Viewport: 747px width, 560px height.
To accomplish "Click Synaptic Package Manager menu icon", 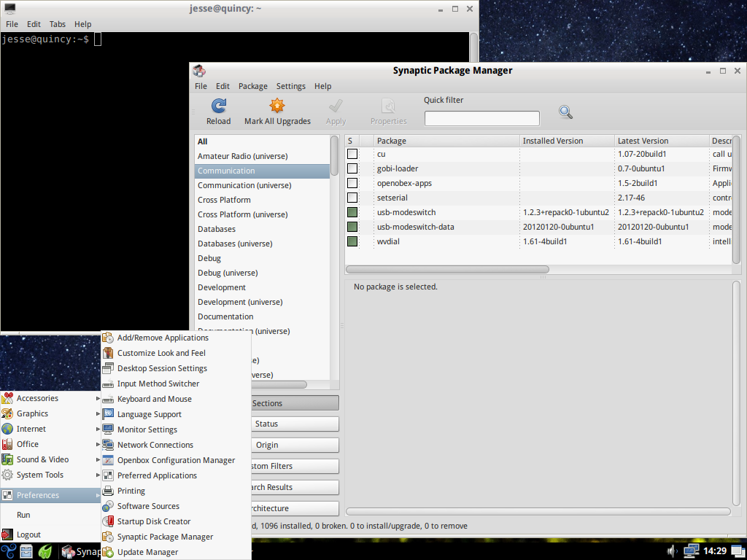I will 108,537.
